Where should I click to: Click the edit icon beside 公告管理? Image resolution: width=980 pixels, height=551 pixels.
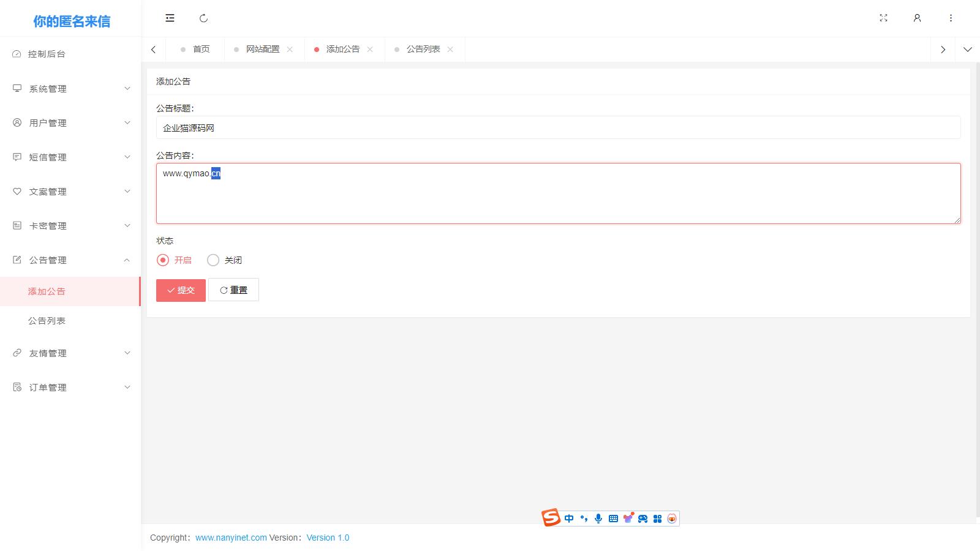(x=17, y=260)
